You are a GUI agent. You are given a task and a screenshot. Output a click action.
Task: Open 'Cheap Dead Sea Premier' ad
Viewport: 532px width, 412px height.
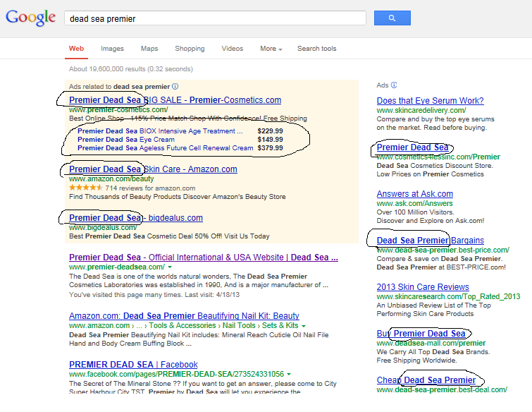click(x=426, y=380)
